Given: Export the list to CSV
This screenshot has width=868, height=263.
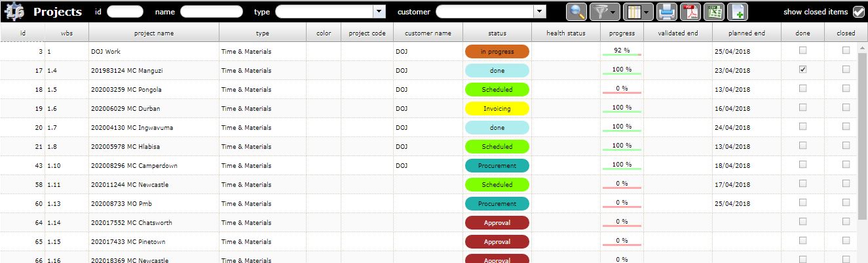Looking at the screenshot, I should (713, 12).
